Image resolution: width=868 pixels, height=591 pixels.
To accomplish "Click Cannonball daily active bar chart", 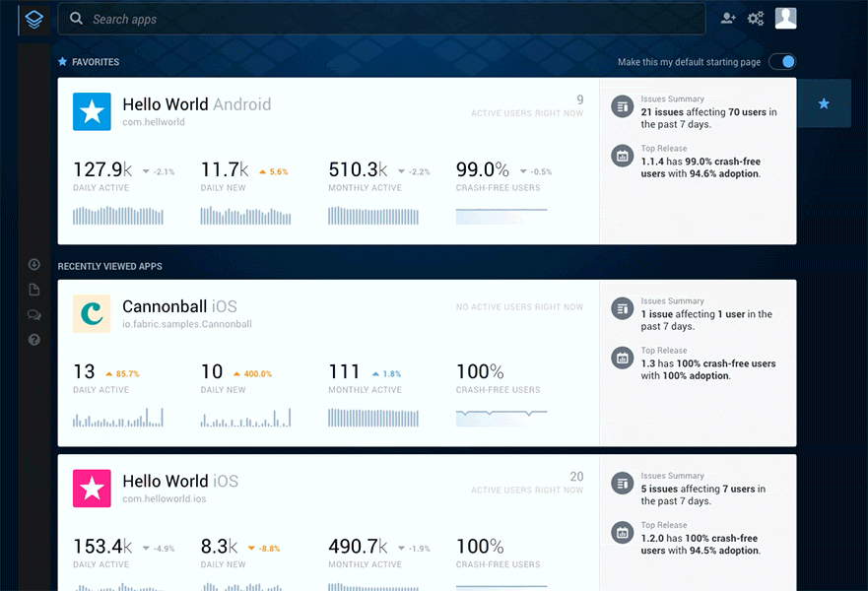I will tap(118, 418).
